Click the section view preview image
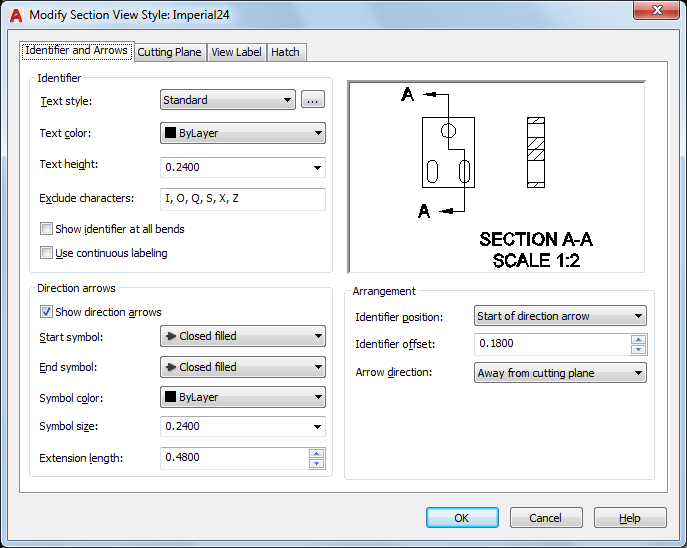The width and height of the screenshot is (687, 548). click(x=496, y=177)
